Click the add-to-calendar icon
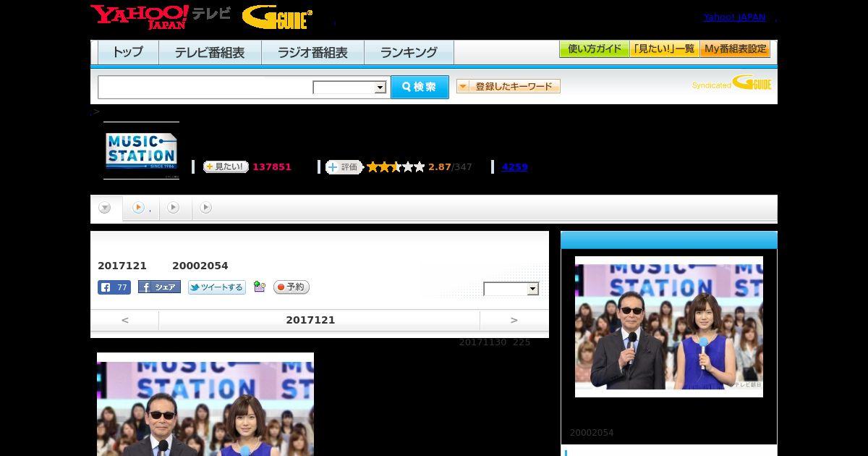The height and width of the screenshot is (456, 868). click(260, 287)
